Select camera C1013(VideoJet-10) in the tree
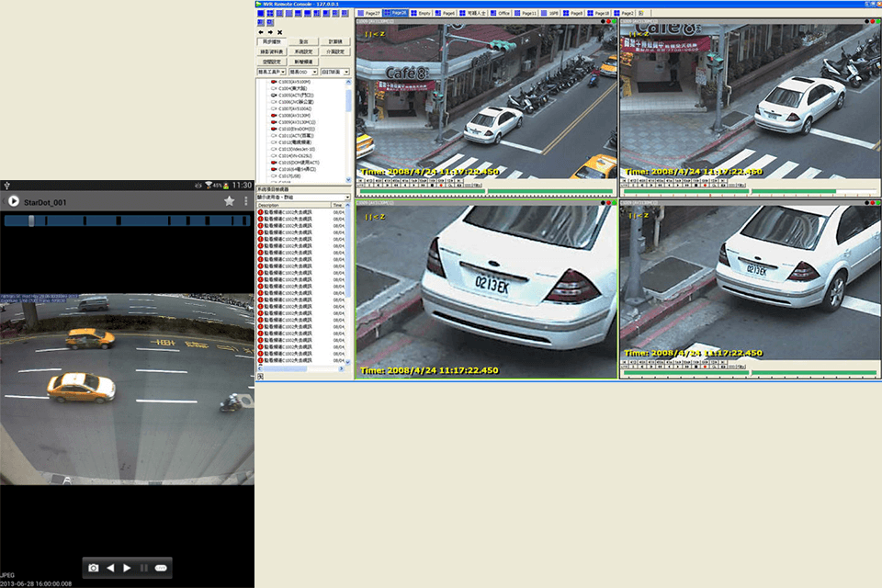Screen dimensions: 882x588 point(297,149)
